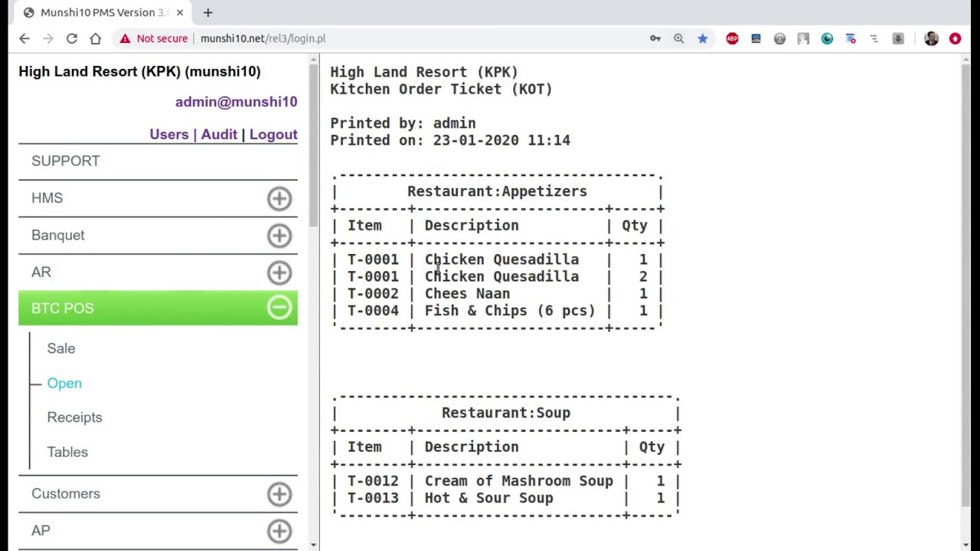Expand the AR menu section
The image size is (980, 551).
[279, 272]
